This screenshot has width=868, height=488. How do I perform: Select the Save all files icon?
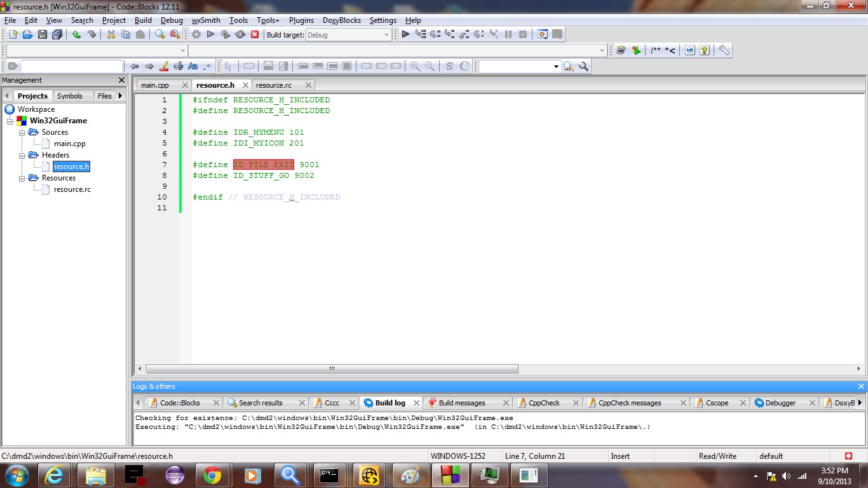[57, 34]
